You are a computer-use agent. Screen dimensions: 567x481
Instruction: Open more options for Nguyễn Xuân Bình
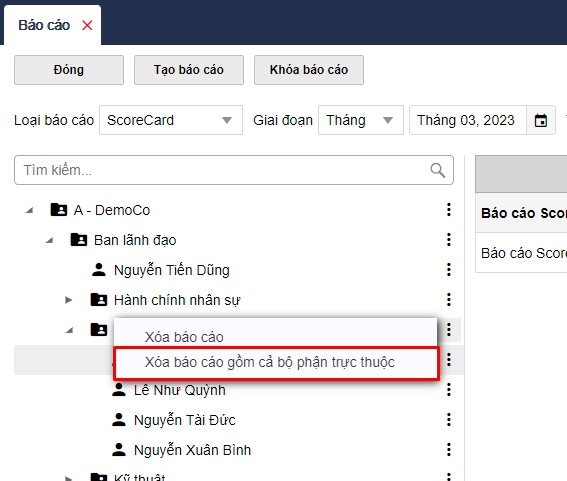coord(449,450)
